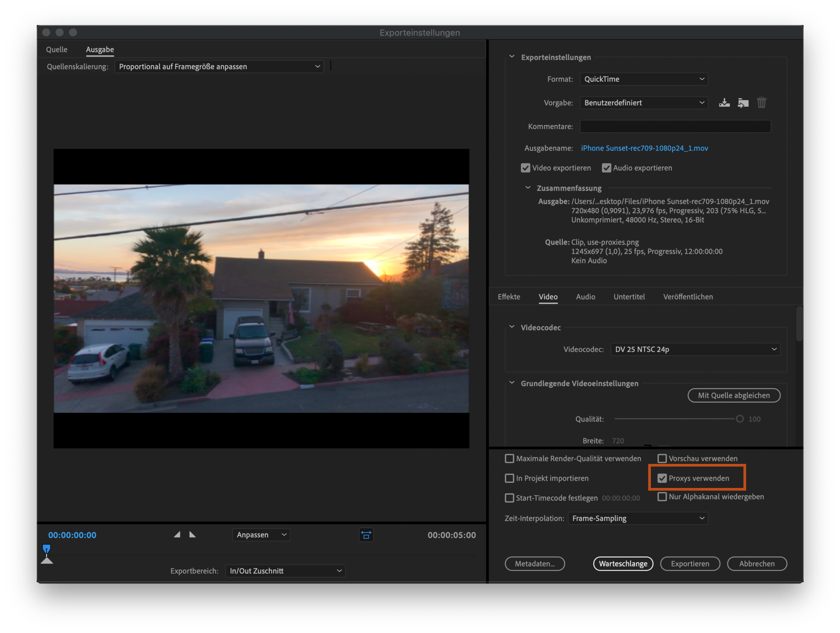
Task: Click the Qualität slider handle
Action: pos(739,419)
